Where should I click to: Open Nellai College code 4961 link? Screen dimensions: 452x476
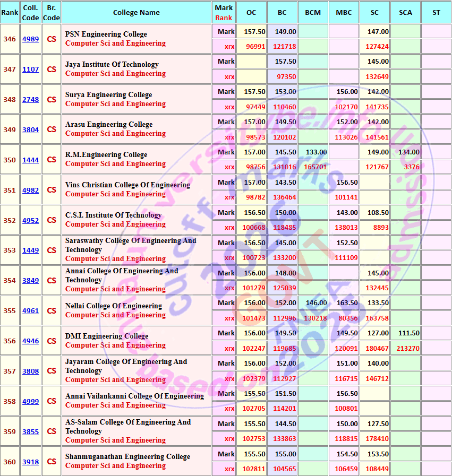[30, 311]
